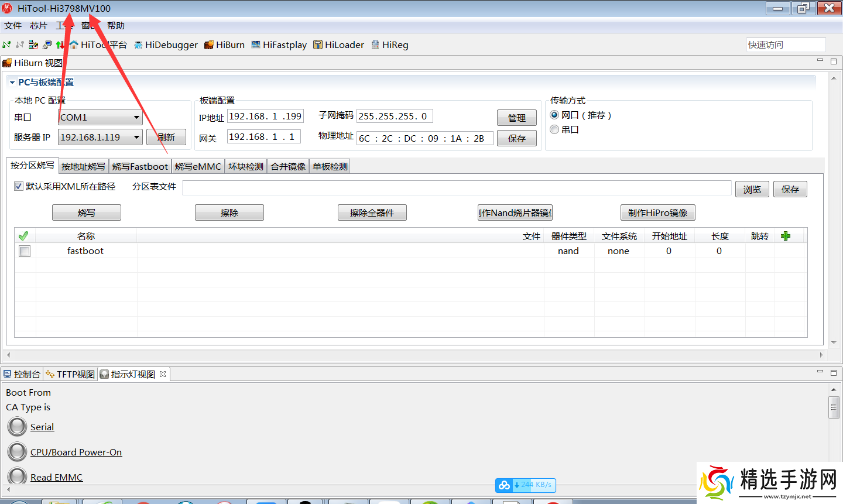
Task: Open the COM1 serial port dropdown
Action: click(138, 117)
